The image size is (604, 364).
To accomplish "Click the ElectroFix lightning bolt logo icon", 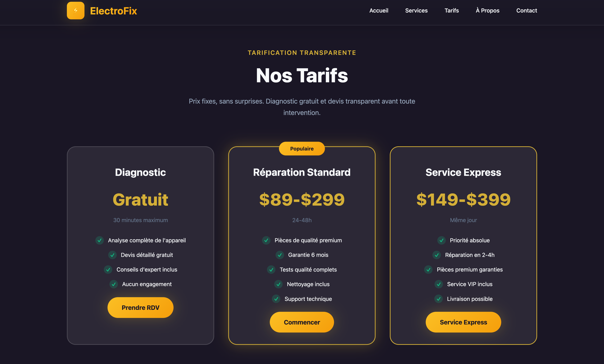I will point(75,10).
